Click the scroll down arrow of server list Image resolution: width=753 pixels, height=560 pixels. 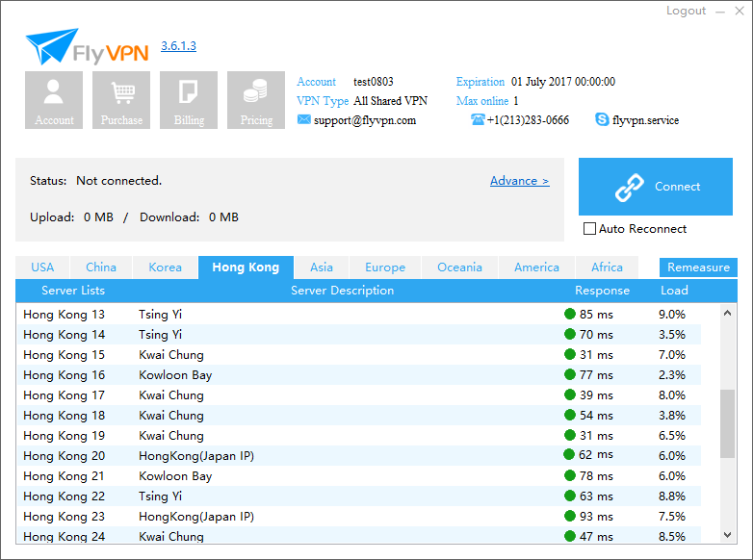[728, 535]
